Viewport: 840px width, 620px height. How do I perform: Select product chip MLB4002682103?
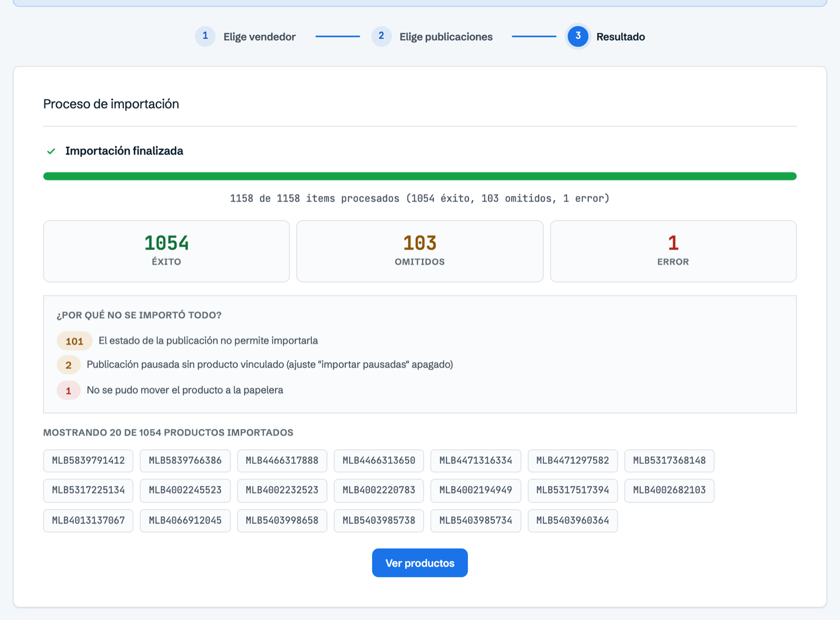tap(669, 490)
